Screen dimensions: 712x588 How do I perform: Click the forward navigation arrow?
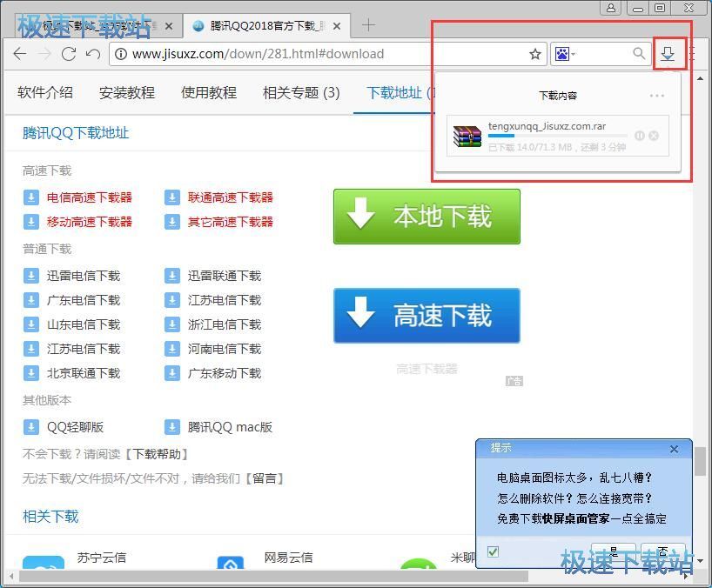44,54
